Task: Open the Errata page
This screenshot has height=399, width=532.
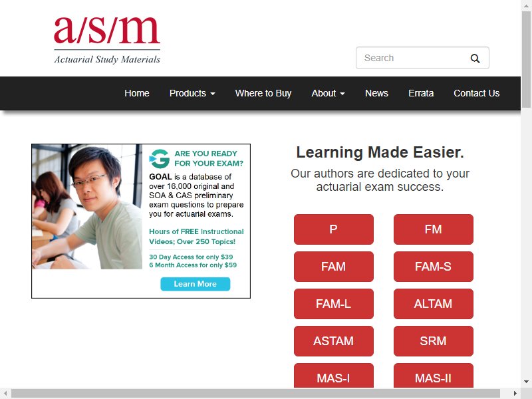Action: (x=421, y=93)
